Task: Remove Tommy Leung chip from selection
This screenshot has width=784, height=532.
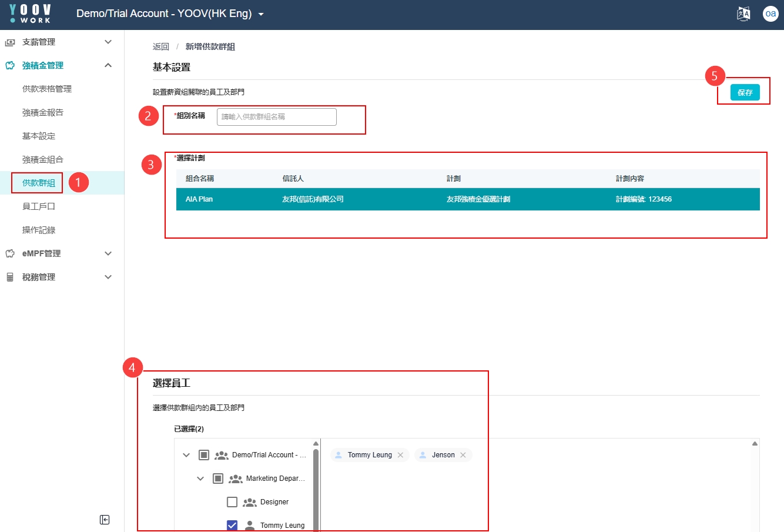Action: pos(400,455)
